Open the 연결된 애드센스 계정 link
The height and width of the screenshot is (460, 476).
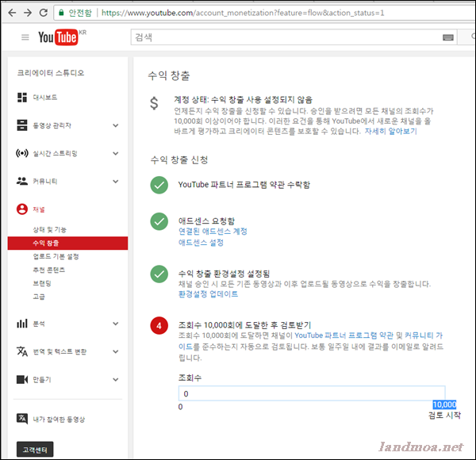213,232
